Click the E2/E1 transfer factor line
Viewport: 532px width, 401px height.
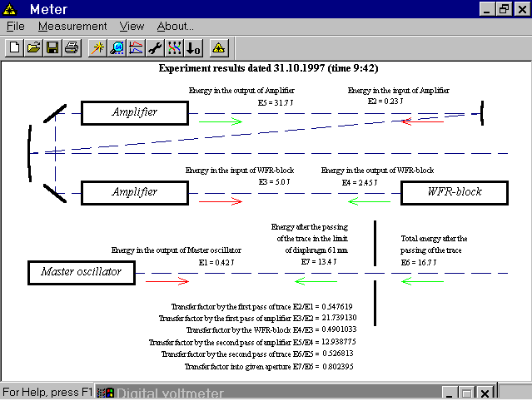click(x=261, y=307)
